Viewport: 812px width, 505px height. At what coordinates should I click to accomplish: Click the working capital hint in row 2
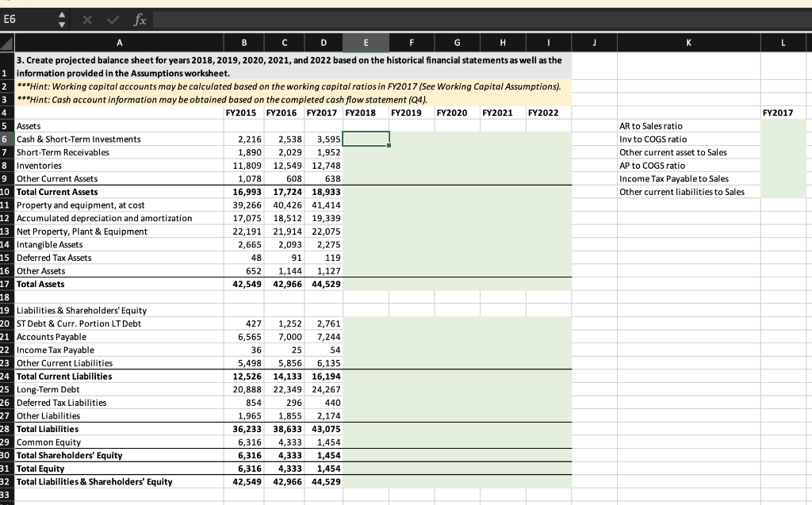[289, 86]
